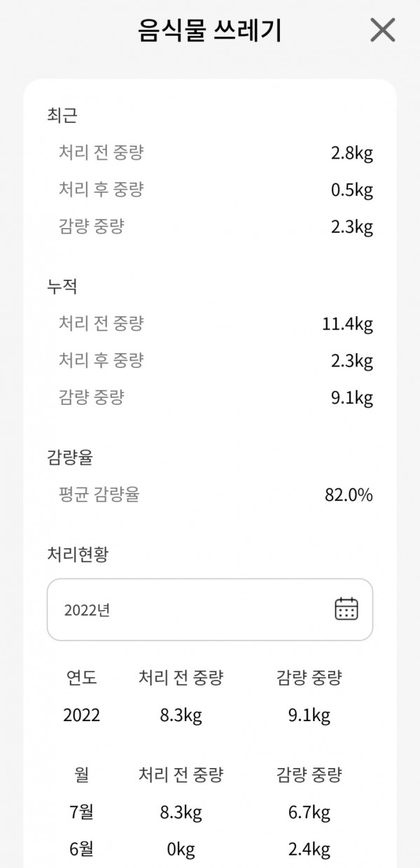Tap the 7월 감량 중량 6.7kg cell
This screenshot has width=420, height=868.
click(309, 812)
